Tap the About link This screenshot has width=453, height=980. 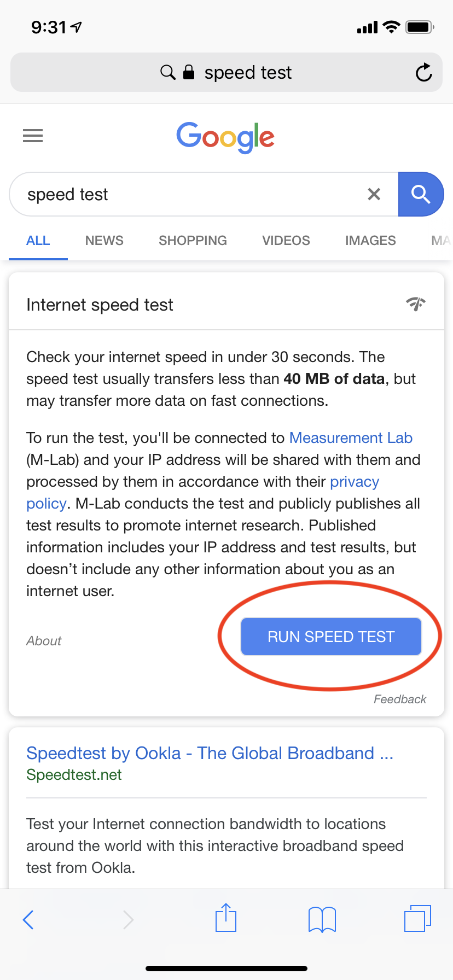point(44,641)
